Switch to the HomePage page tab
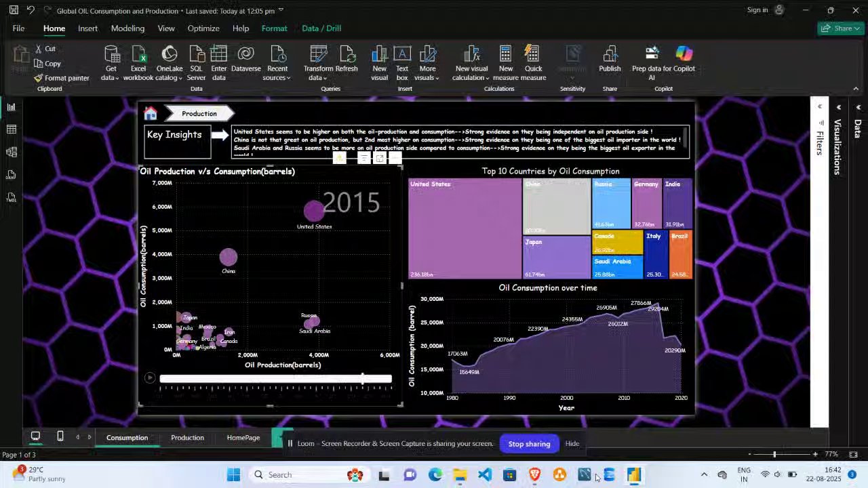 (x=243, y=437)
